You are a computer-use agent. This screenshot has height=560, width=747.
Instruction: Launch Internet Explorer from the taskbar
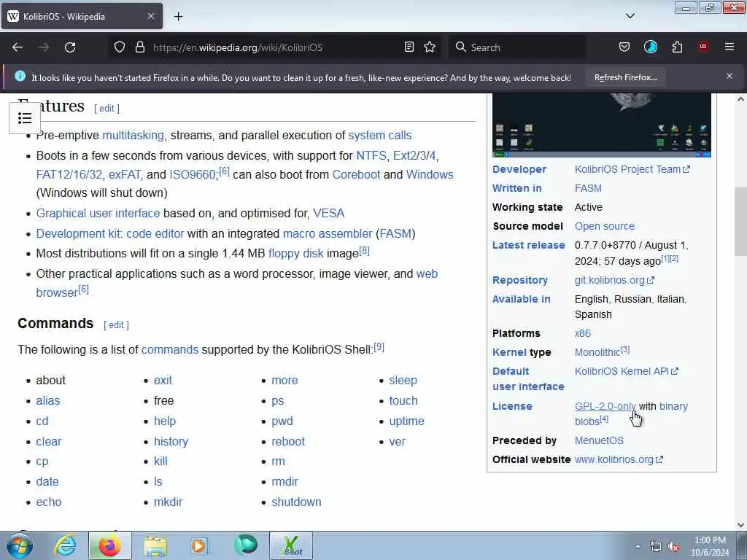65,545
